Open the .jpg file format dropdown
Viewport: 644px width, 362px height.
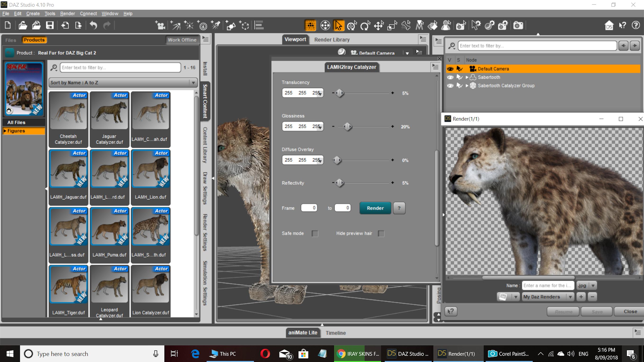coord(593,286)
